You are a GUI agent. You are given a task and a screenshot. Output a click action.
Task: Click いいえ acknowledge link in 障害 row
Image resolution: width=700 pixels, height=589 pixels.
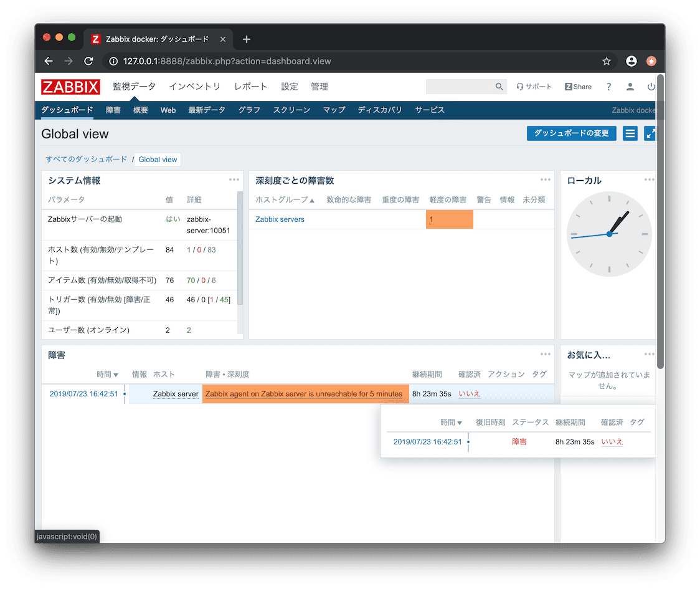click(469, 394)
